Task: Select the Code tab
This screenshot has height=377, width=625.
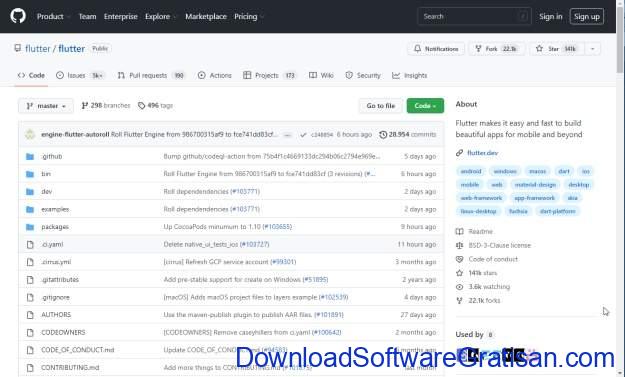Action: point(31,75)
